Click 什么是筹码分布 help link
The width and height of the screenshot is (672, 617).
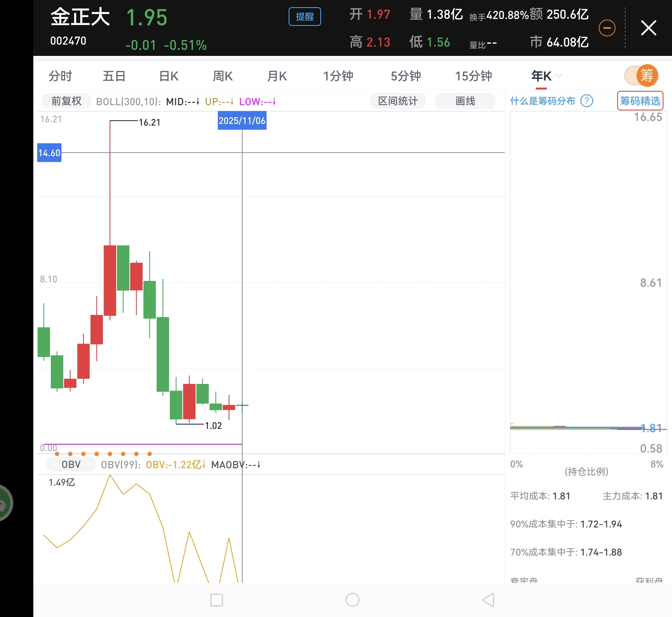click(543, 101)
